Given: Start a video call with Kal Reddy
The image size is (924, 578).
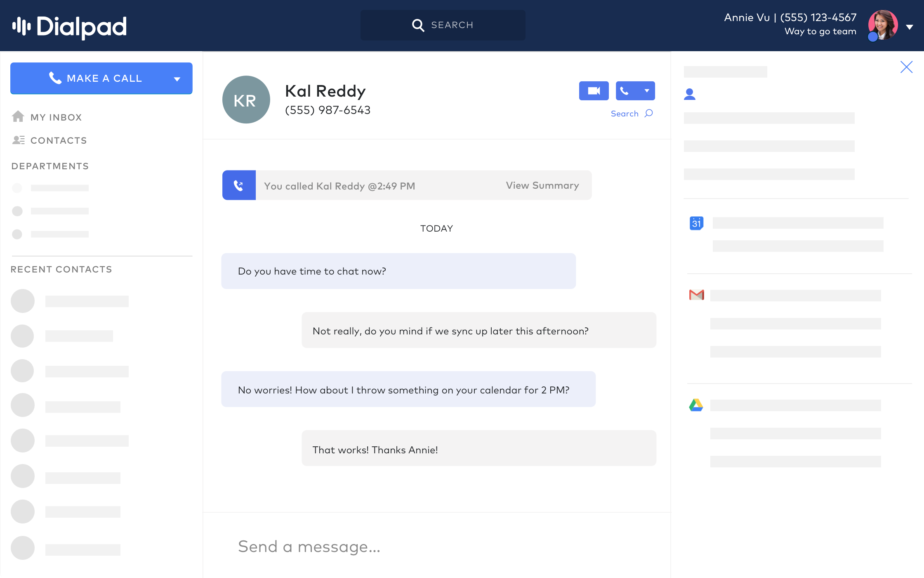Looking at the screenshot, I should [x=594, y=91].
